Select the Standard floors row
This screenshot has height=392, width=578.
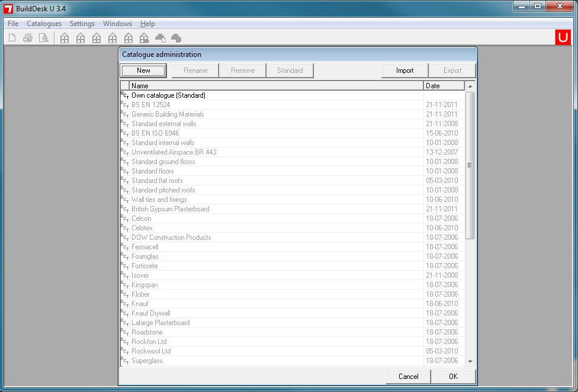tap(293, 171)
